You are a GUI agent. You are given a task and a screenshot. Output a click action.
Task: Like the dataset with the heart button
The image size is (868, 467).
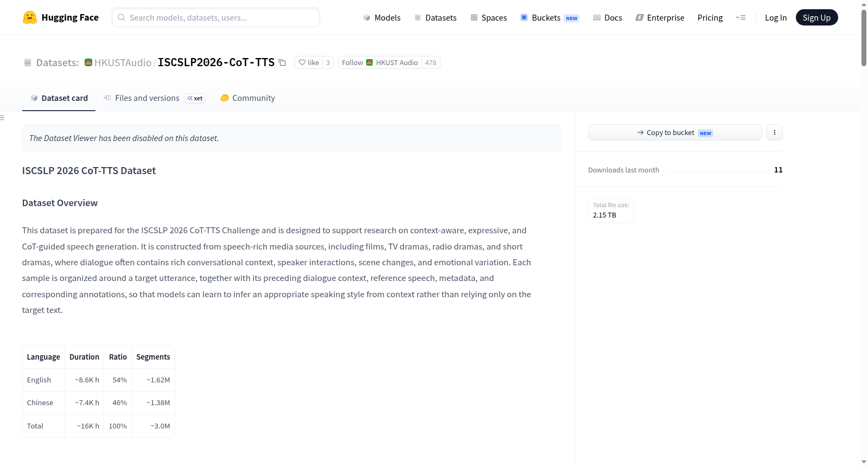309,62
